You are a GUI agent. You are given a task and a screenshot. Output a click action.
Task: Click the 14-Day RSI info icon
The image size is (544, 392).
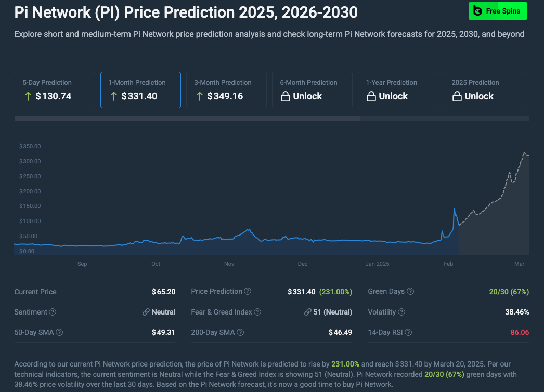pos(410,332)
